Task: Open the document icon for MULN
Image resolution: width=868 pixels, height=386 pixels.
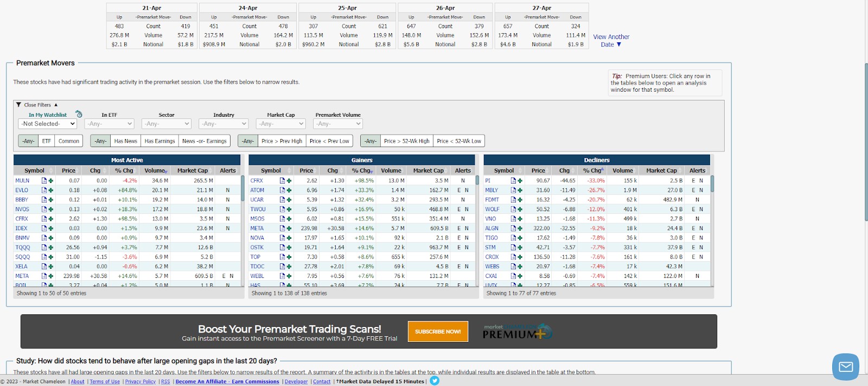Action: 44,181
